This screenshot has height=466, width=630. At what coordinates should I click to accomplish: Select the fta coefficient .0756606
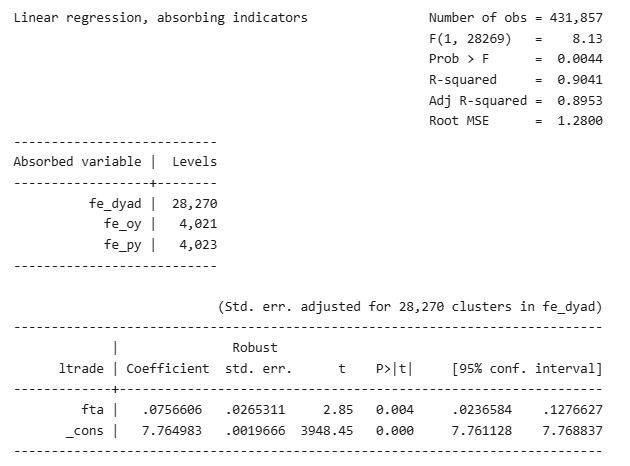(172, 410)
